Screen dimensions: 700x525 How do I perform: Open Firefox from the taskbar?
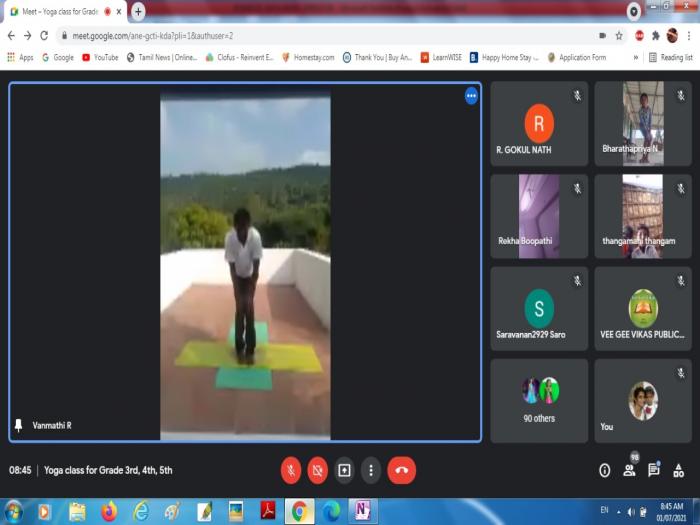(108, 512)
